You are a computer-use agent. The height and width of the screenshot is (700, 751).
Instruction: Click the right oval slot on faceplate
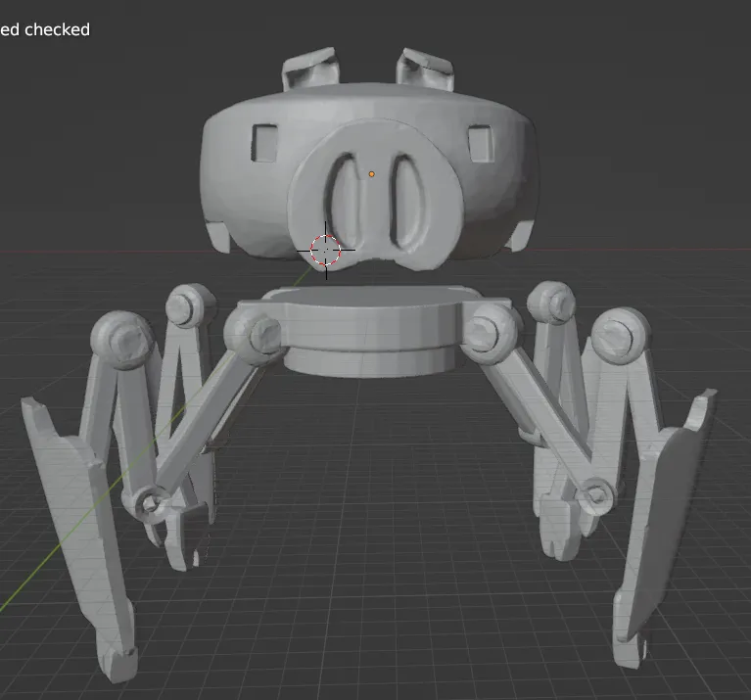pos(408,201)
